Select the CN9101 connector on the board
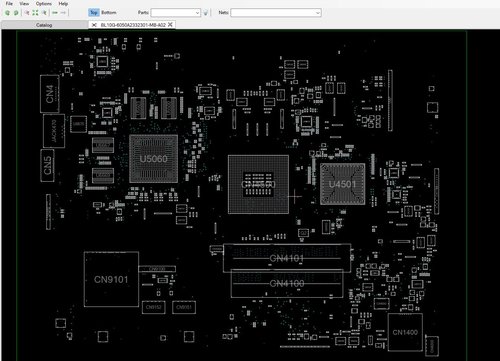The width and height of the screenshot is (500, 361). pos(111,279)
